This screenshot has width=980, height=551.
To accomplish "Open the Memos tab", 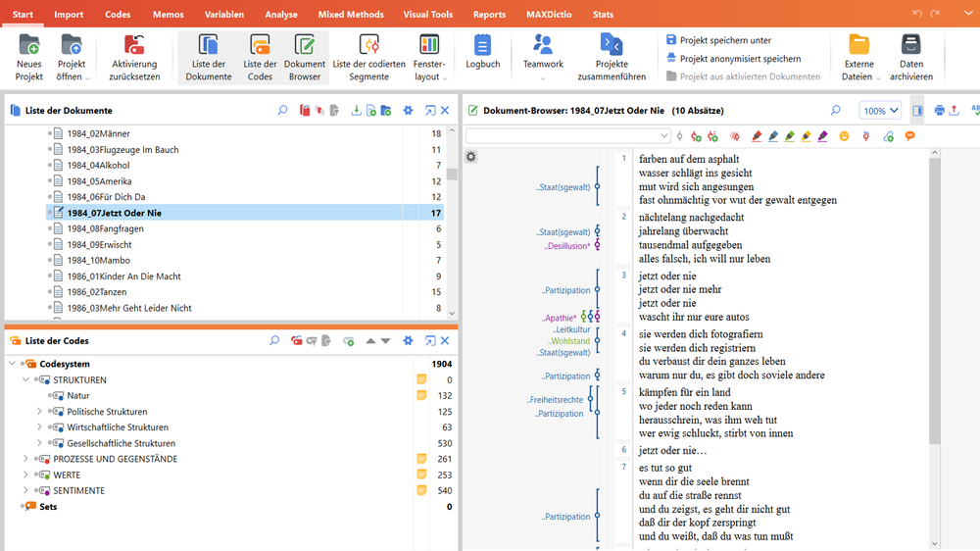I will [x=169, y=14].
